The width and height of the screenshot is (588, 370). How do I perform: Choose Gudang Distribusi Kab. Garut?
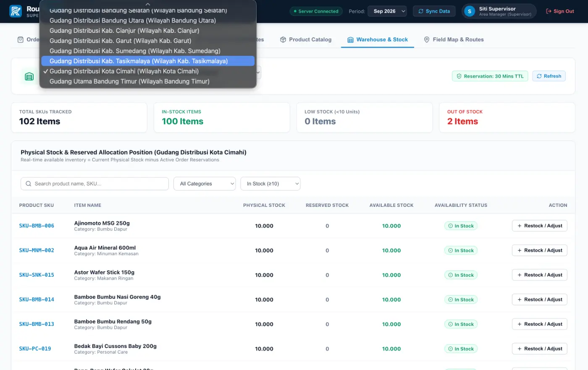click(x=148, y=41)
